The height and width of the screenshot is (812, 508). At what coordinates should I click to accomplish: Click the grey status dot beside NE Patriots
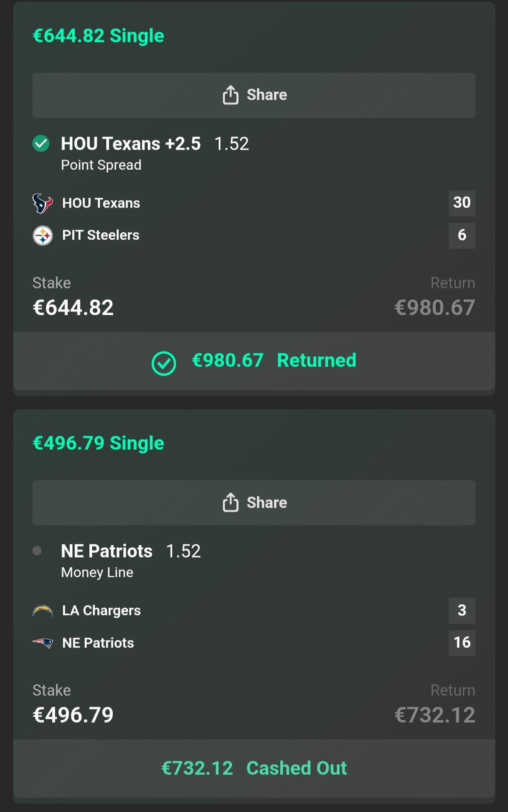tap(37, 551)
